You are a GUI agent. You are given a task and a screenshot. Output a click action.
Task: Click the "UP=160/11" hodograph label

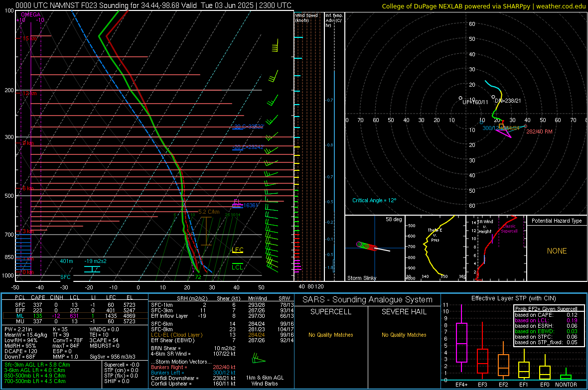point(475,102)
